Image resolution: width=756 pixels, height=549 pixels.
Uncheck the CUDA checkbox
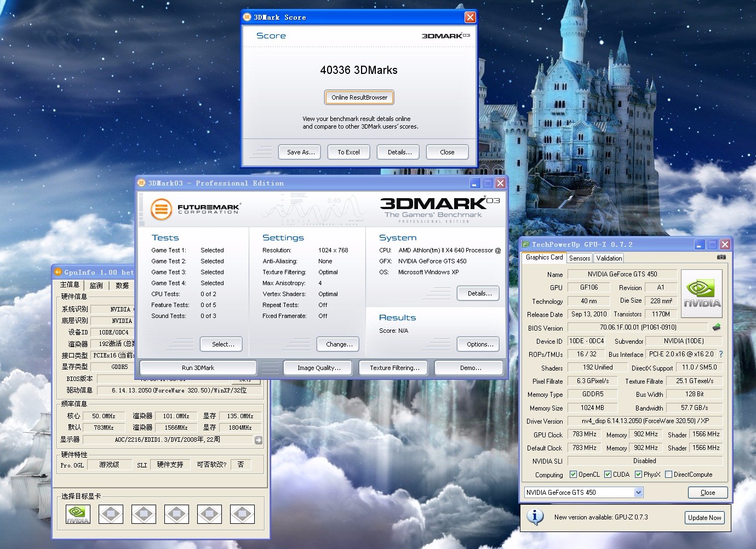coord(608,475)
